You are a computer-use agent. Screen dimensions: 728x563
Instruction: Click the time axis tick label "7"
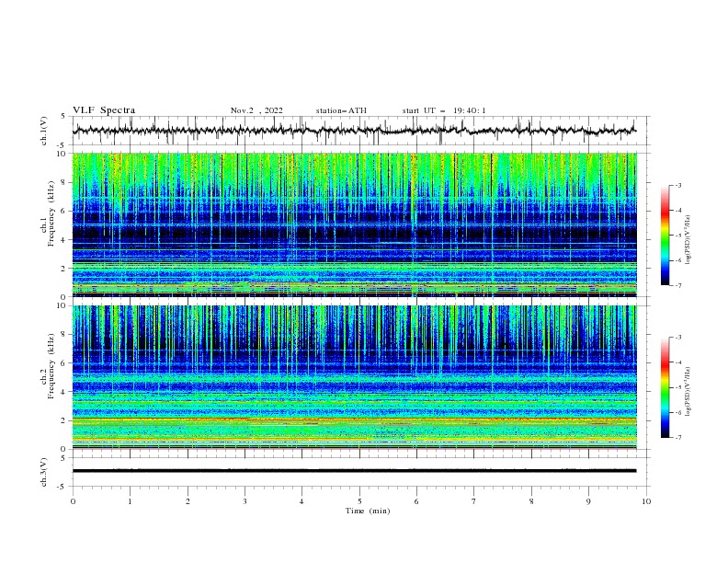pos(474,501)
